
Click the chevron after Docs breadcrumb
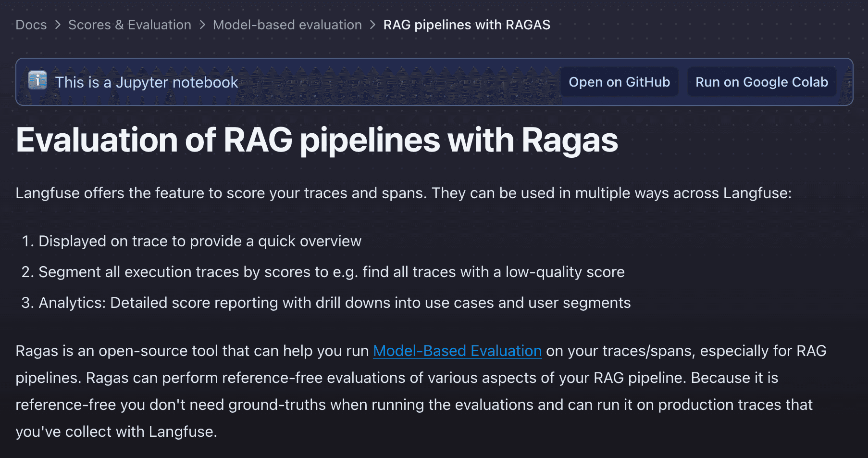pyautogui.click(x=58, y=25)
